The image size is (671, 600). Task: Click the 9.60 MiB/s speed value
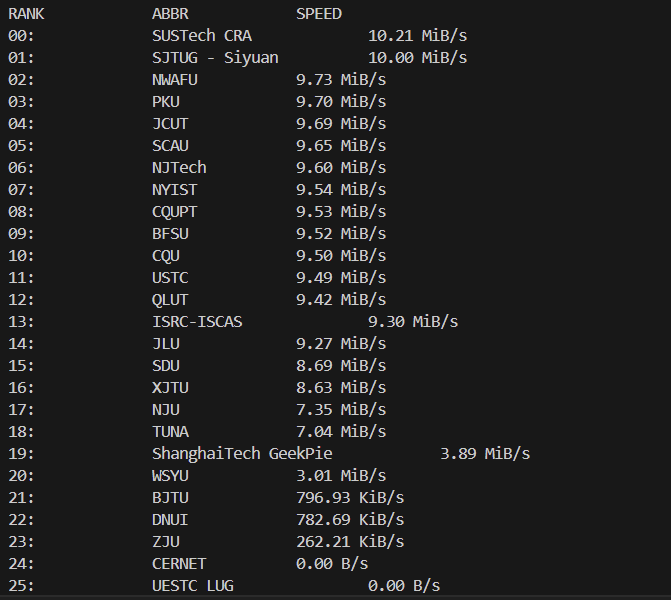pos(341,168)
